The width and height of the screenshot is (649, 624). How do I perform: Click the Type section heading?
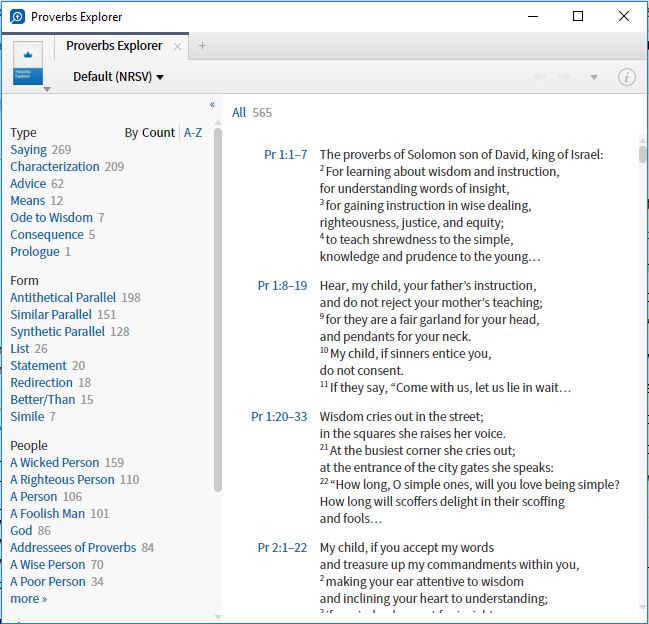coord(23,133)
